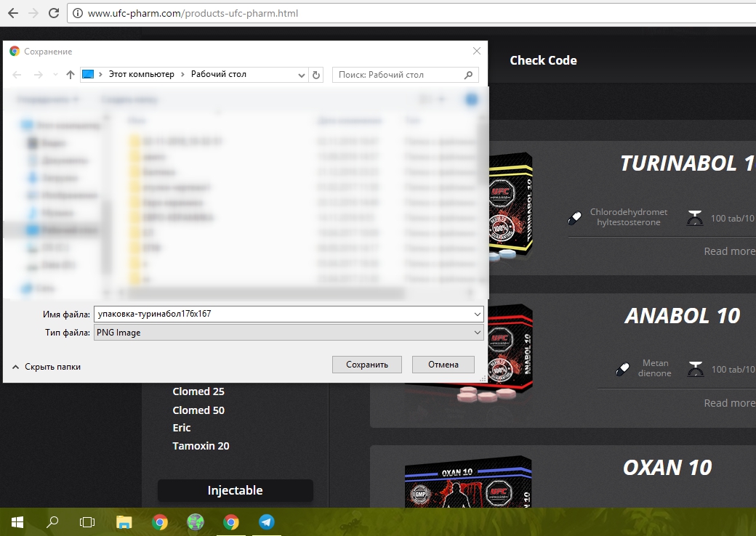Refresh the folder path in the save dialog
Viewport: 756px width, 536px height.
coord(316,75)
